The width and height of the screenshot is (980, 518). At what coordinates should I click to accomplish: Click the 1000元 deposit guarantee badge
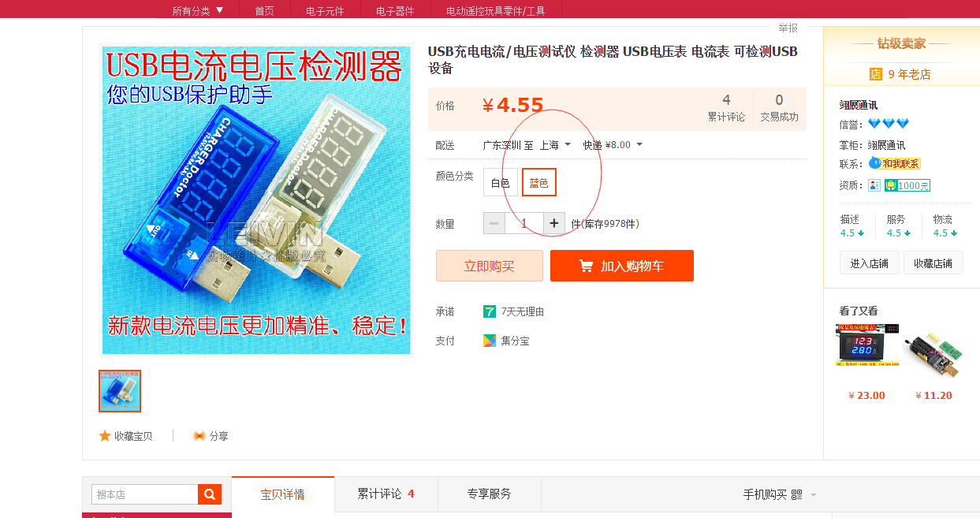point(907,185)
